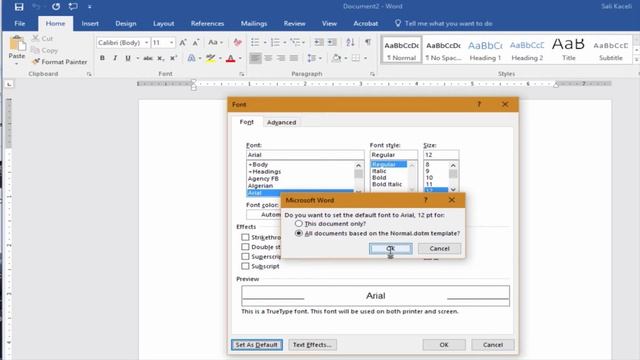Viewport: 640px width, 360px height.
Task: Check the Strikethrough effect checkbox
Action: point(245,237)
